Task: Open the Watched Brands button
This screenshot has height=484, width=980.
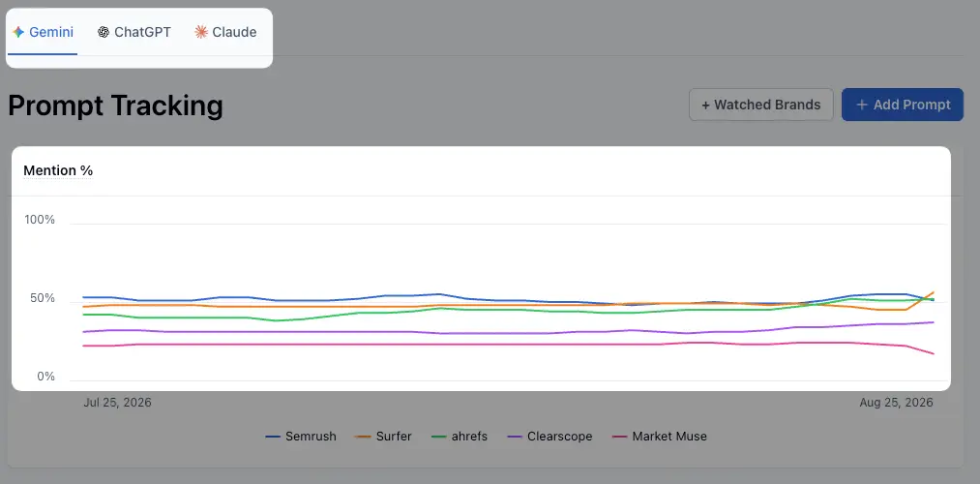Action: pos(760,105)
